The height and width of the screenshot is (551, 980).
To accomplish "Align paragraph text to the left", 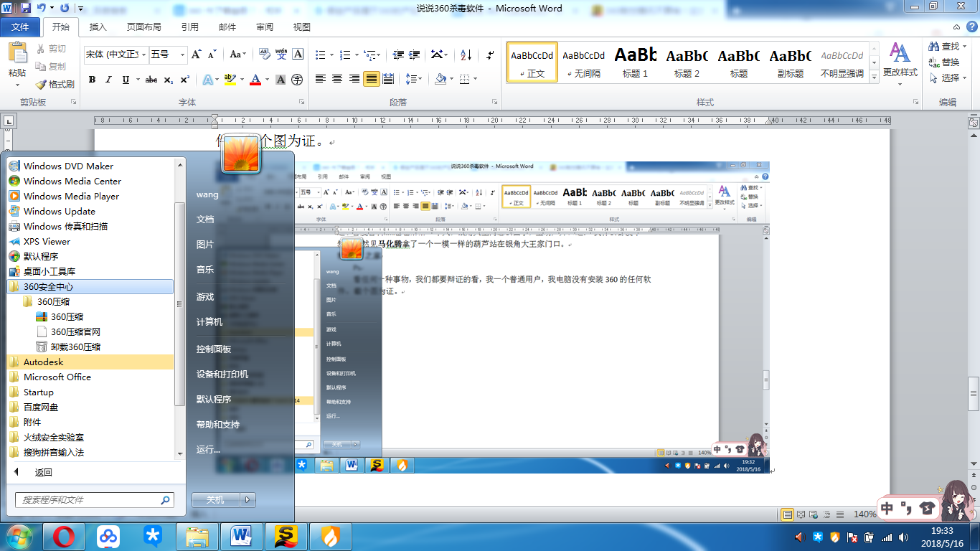I will point(320,79).
